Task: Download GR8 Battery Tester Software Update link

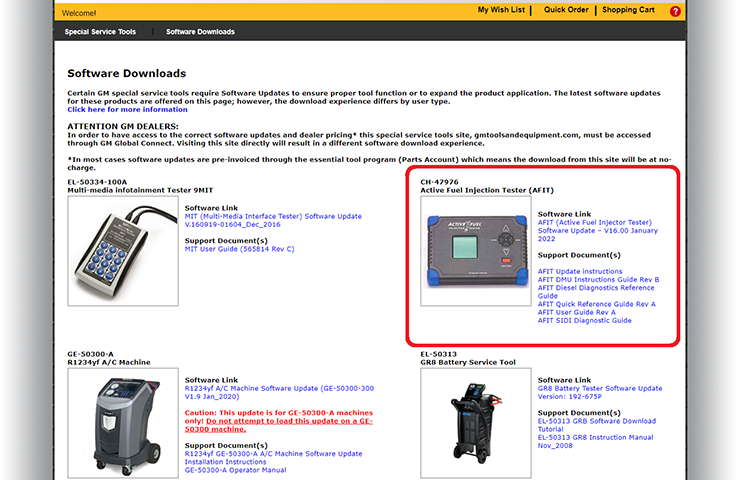Action: pos(600,393)
